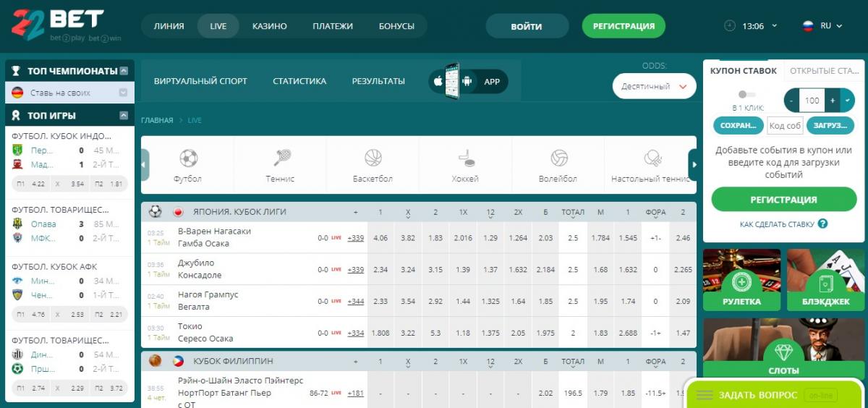This screenshot has width=868, height=408.
Task: Open the odds format Decimal dropdown
Action: [654, 86]
